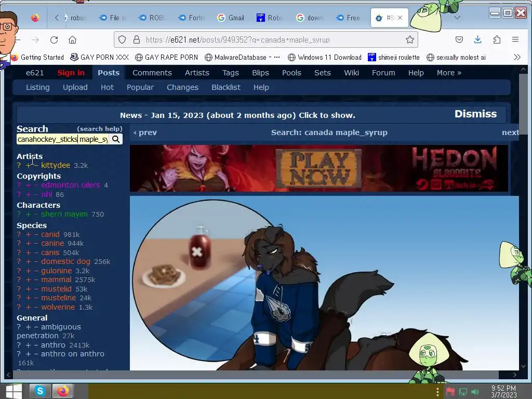Screen dimensions: 532x399
Task: Open the Firefox downloads panel
Action: [478, 39]
